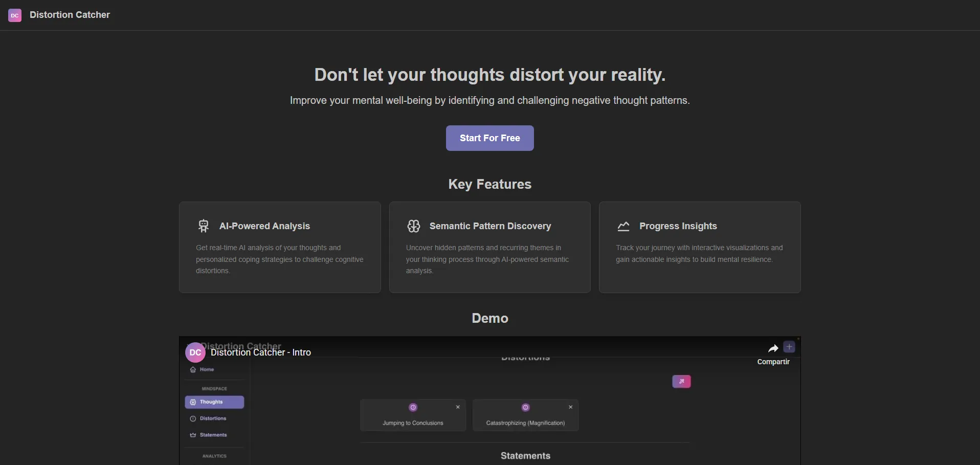Open the 'Distortion Catcher - Intro' video title
The height and width of the screenshot is (465, 980).
click(x=260, y=352)
